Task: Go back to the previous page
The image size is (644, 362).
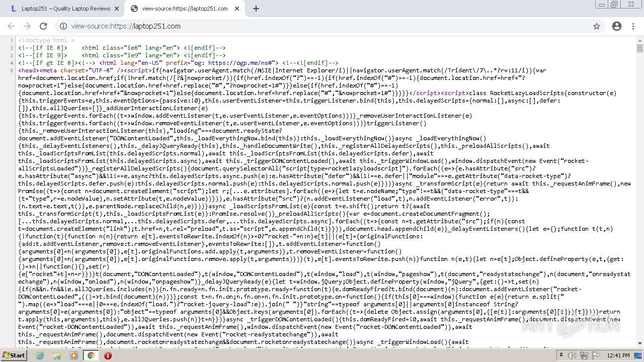Action: pyautogui.click(x=11, y=26)
